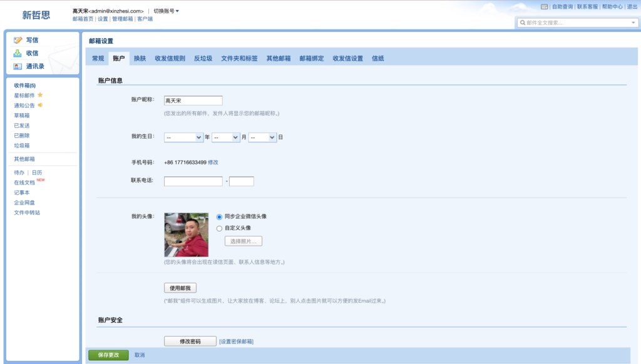641x364 pixels.
Task: Click the 修改 link next to phone number
Action: tap(213, 163)
